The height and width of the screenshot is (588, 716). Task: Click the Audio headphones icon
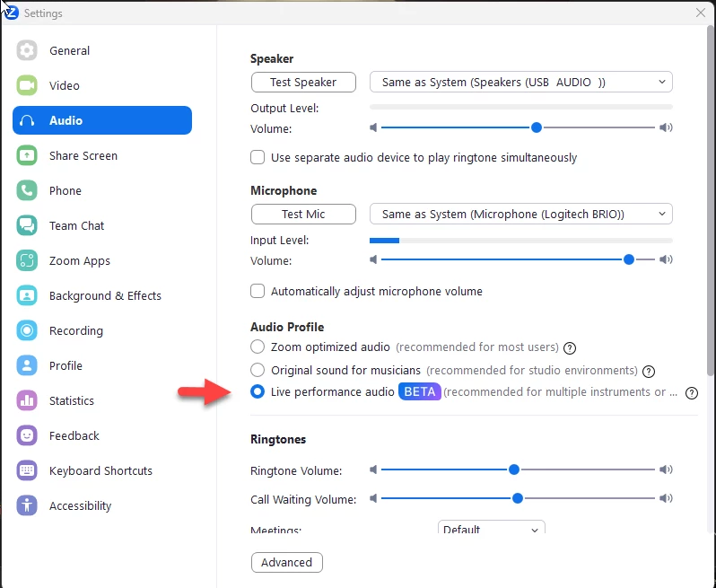[27, 120]
